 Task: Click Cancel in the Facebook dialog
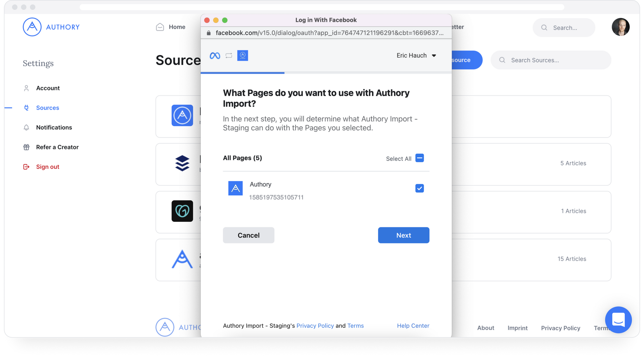point(249,235)
